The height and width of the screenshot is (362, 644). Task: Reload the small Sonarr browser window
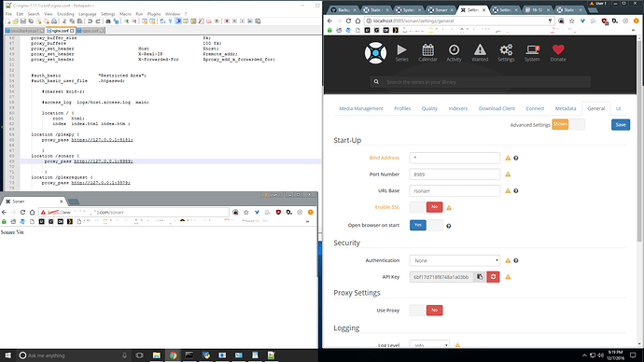point(22,212)
